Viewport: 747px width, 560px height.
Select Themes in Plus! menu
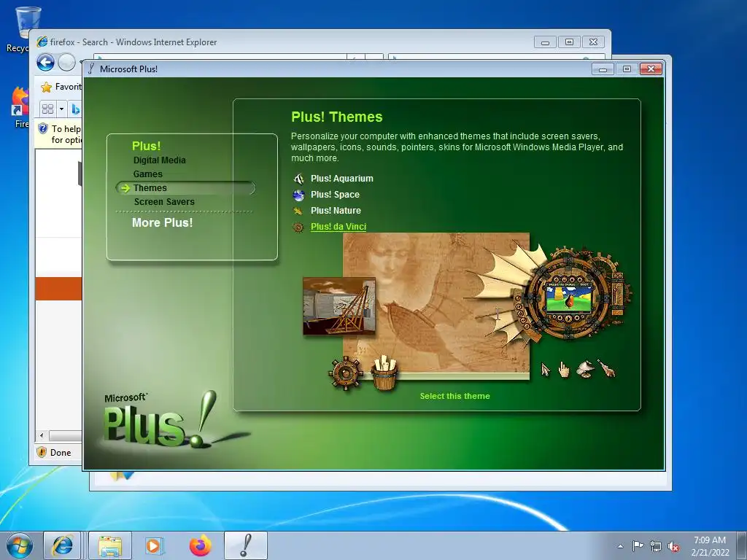click(185, 188)
